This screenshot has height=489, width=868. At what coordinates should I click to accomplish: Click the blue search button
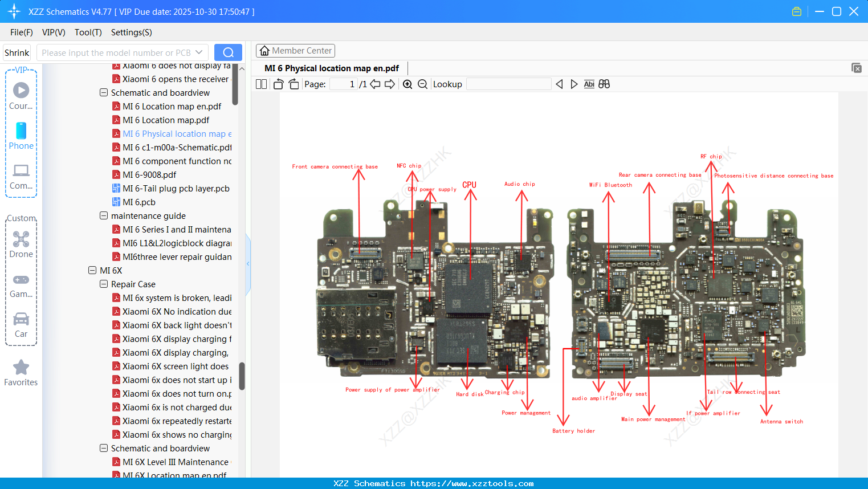tap(228, 52)
